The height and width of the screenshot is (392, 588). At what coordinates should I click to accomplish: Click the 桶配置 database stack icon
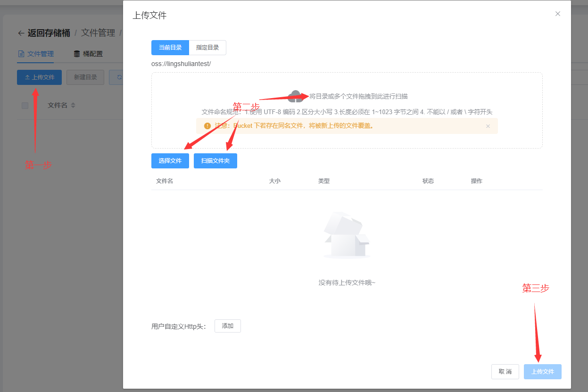click(77, 54)
